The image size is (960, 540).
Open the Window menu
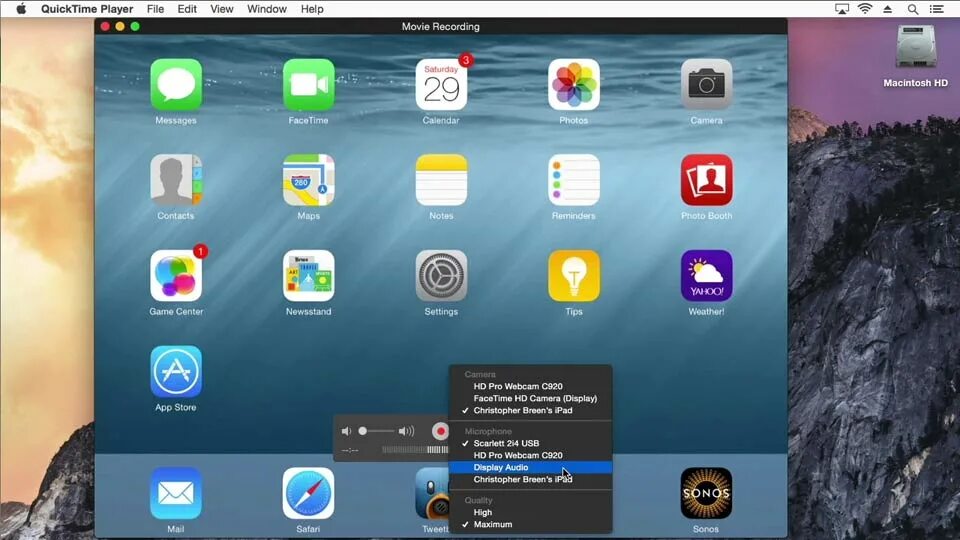267,9
